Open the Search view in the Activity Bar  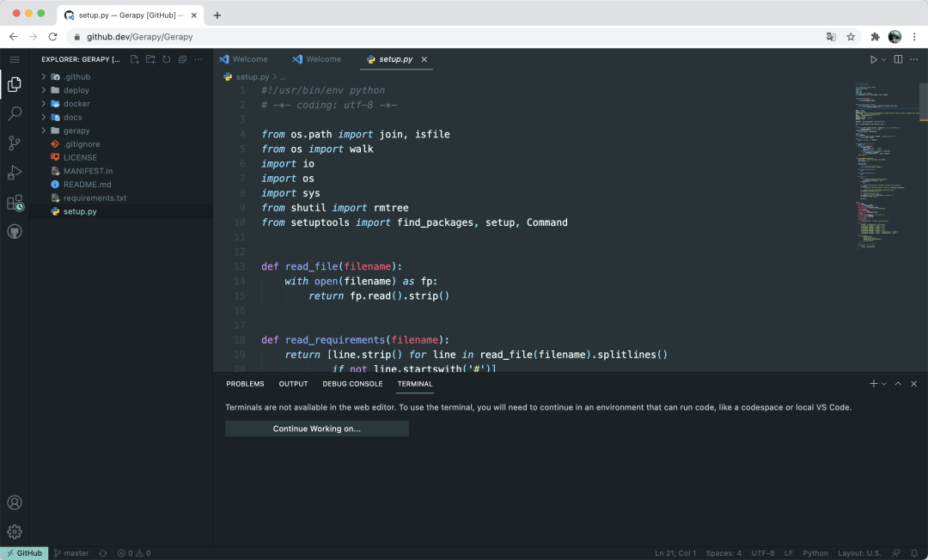pos(14,113)
